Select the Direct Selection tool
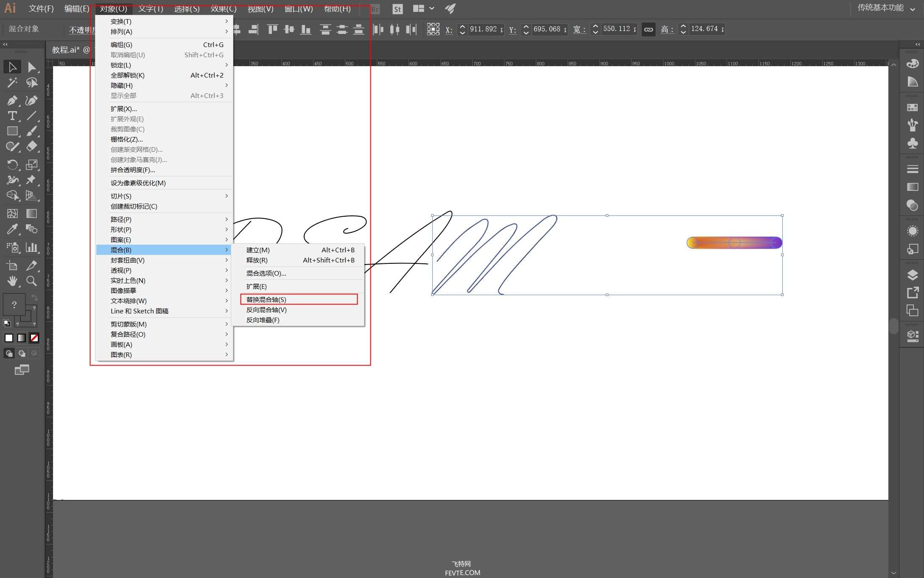The width and height of the screenshot is (924, 578). [31, 66]
